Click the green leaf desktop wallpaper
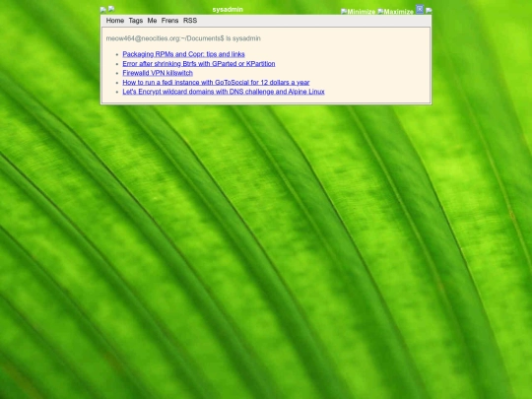The width and height of the screenshot is (532, 399). pyautogui.click(x=266, y=251)
